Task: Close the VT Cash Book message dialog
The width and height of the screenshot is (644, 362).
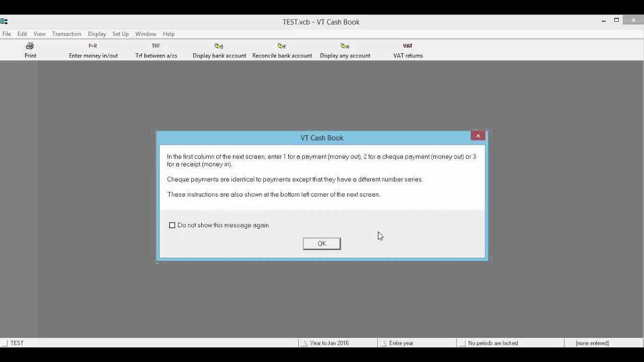Action: pyautogui.click(x=478, y=136)
